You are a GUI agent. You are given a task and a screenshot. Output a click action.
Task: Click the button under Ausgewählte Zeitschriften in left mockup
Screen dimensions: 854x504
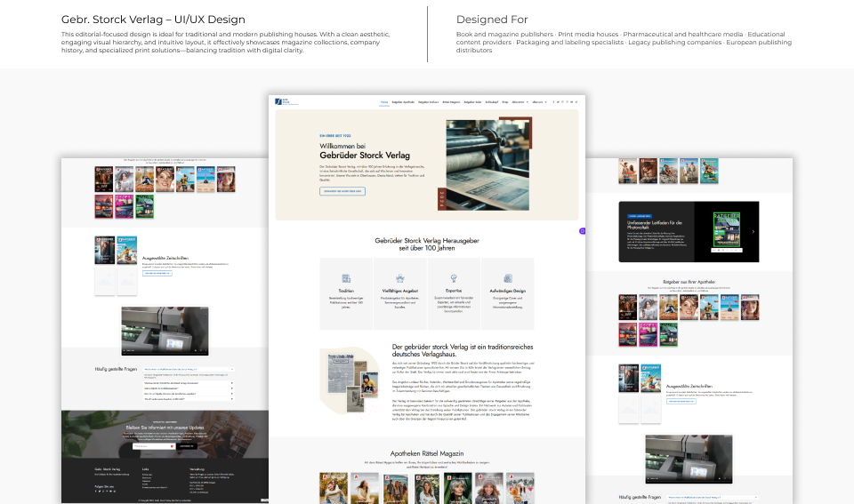[157, 273]
